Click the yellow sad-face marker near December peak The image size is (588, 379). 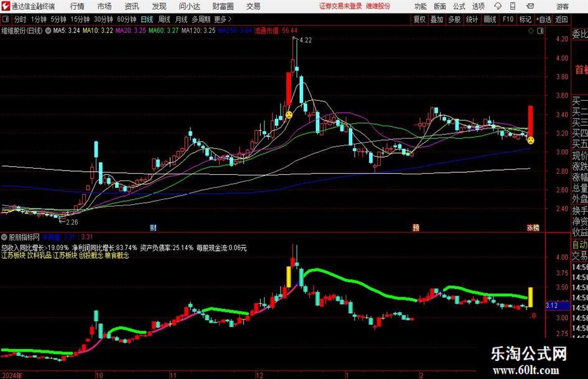[x=289, y=115]
